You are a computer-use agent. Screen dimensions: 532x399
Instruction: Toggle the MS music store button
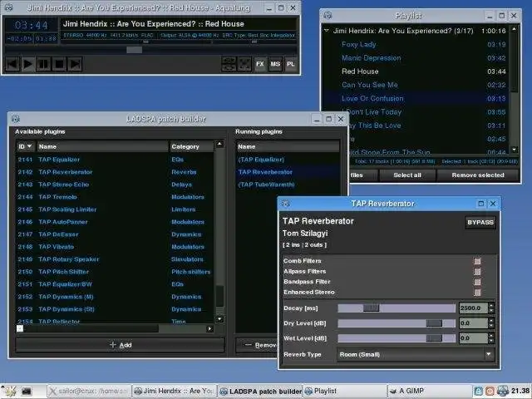[275, 64]
